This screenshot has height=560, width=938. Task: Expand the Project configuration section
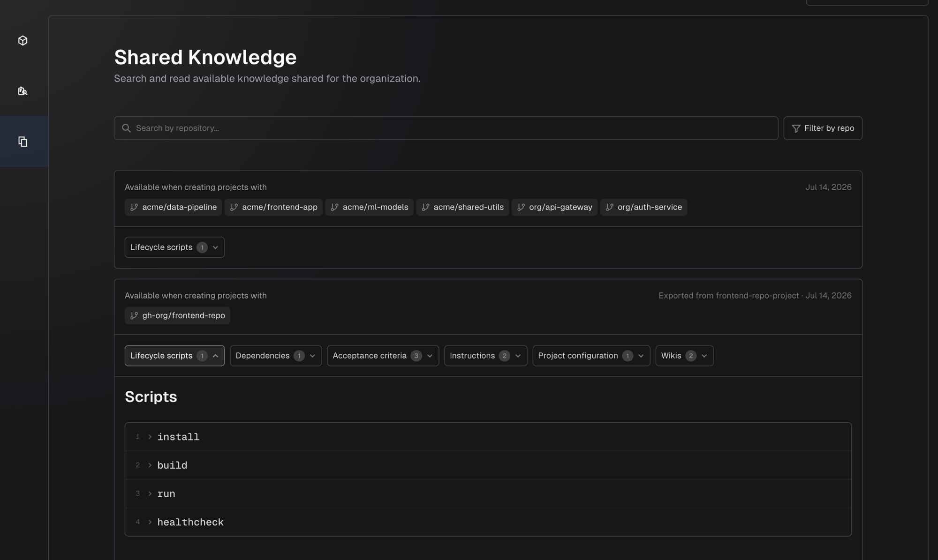pos(591,356)
